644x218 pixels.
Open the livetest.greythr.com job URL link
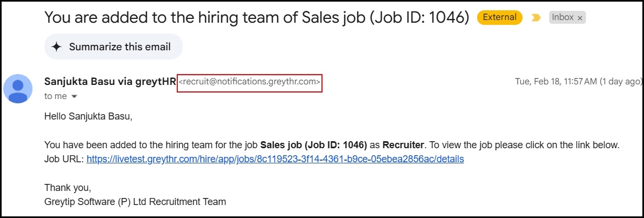click(275, 159)
